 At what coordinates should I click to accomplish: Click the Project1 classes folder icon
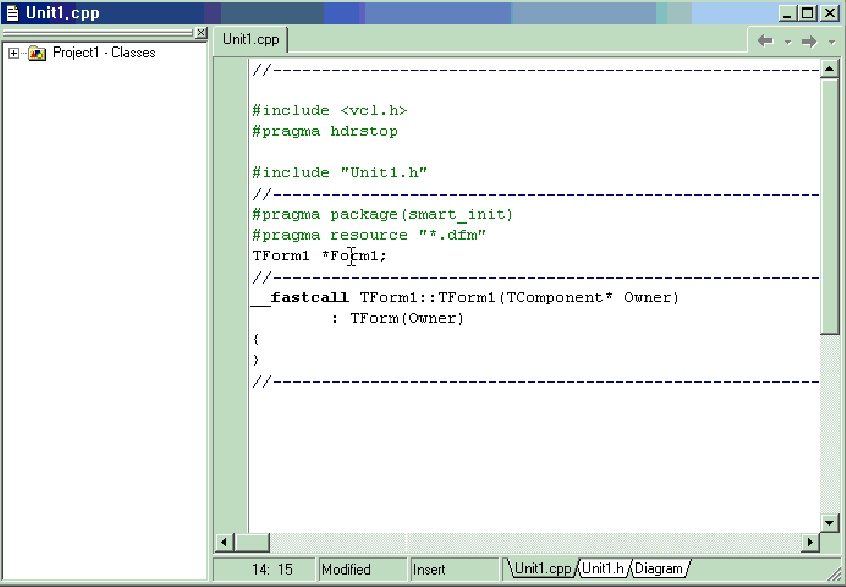click(x=37, y=53)
